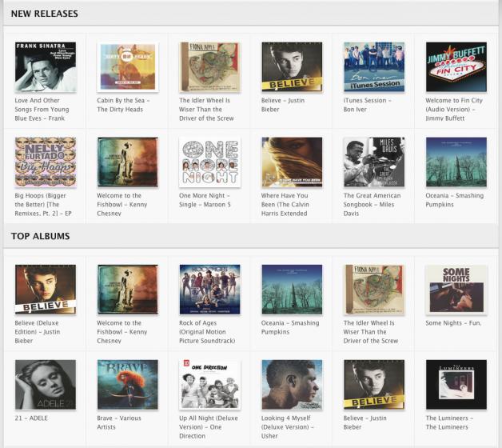Click the Oceania - Smashing Pumpkins link in New Releases
Viewport: 502px width, 448px height.
(x=454, y=200)
